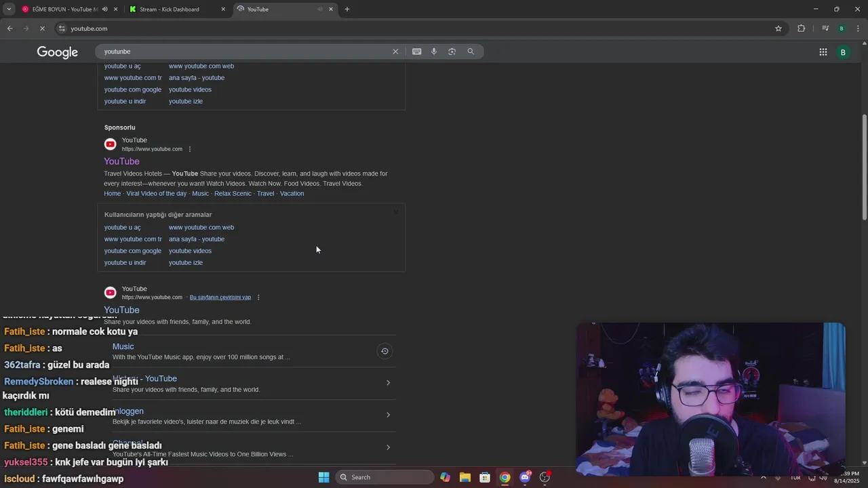Open the Relax Scenic sitelink

[x=233, y=193]
